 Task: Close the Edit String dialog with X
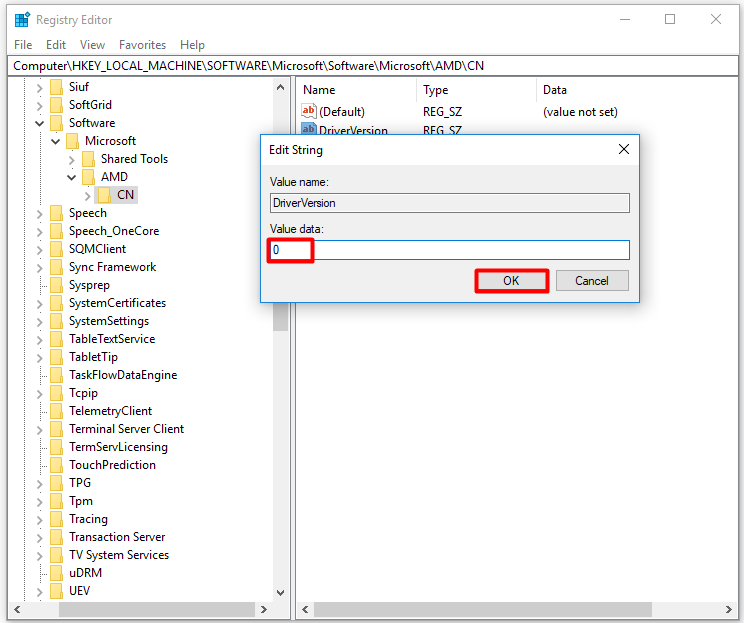(624, 149)
